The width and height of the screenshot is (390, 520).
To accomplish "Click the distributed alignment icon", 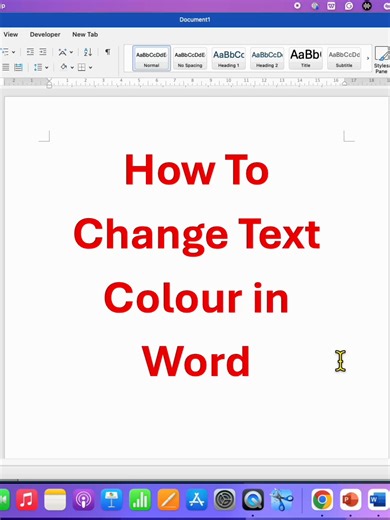I will [18, 67].
